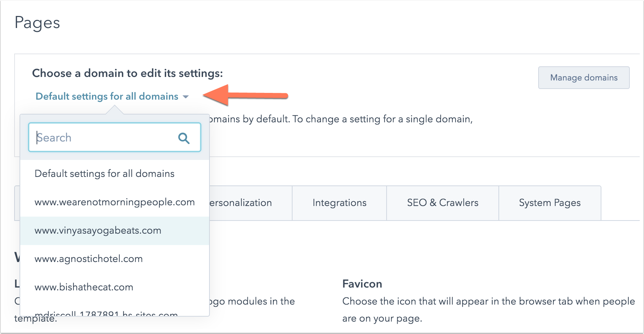Click 'Choose a domain to edit its settings' heading

127,73
